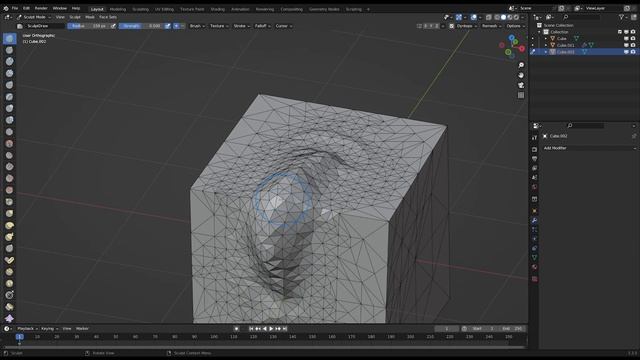Open the Playback timeline dropdown

[27, 329]
